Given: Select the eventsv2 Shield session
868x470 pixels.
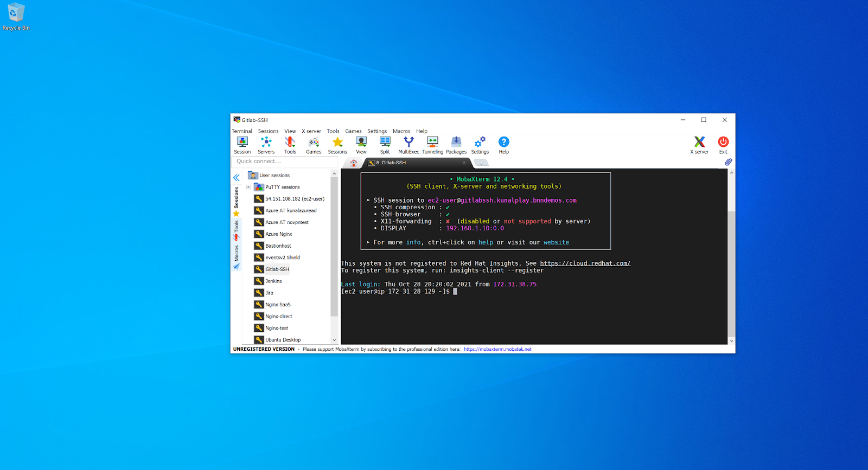Looking at the screenshot, I should 277,257.
